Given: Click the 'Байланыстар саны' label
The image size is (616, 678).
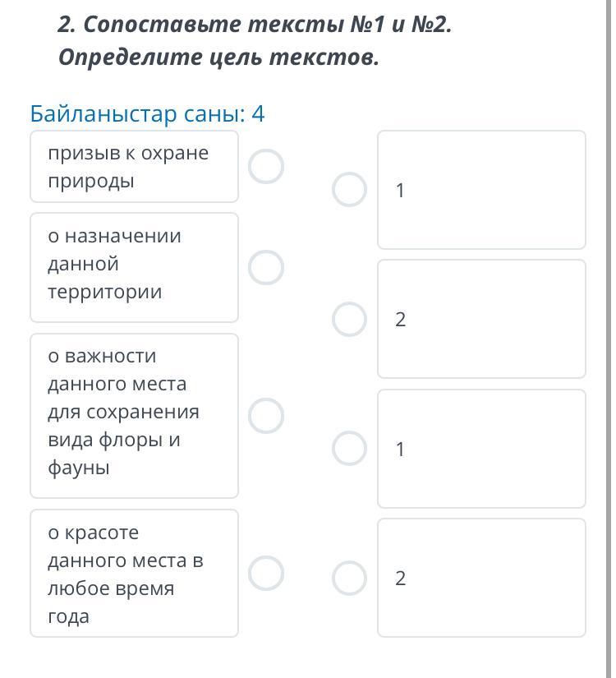Looking at the screenshot, I should point(137,113).
